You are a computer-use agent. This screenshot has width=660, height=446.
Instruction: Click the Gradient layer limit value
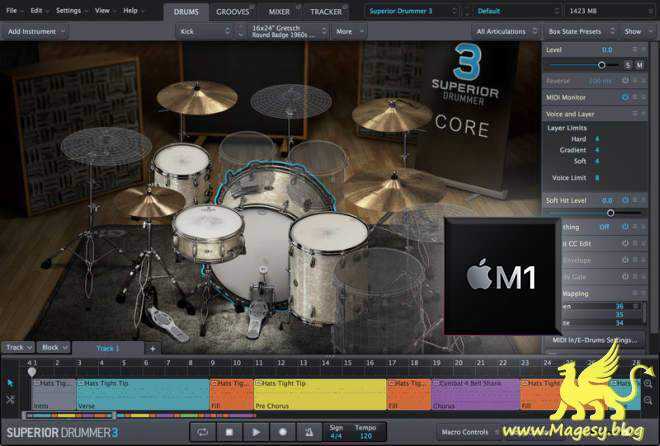597,150
